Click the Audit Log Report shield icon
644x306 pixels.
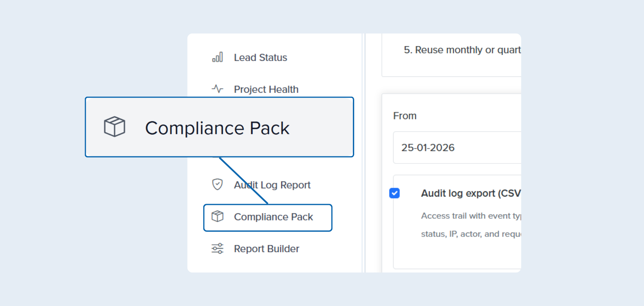point(217,184)
